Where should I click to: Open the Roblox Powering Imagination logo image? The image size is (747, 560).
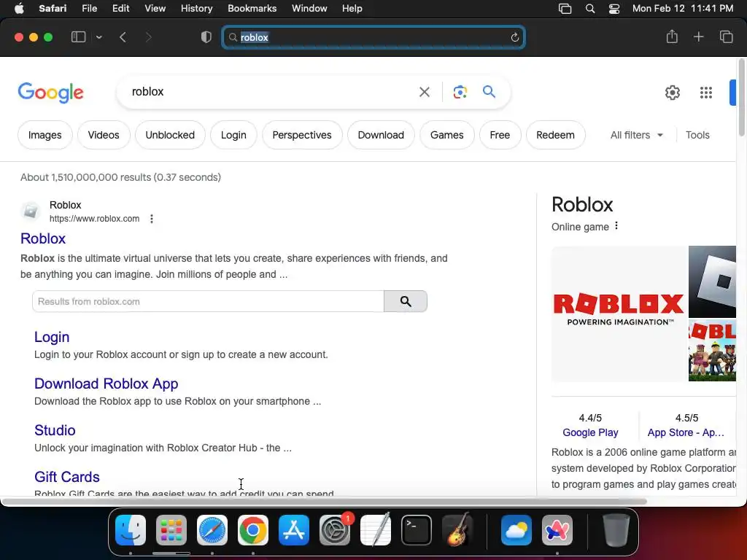(619, 314)
